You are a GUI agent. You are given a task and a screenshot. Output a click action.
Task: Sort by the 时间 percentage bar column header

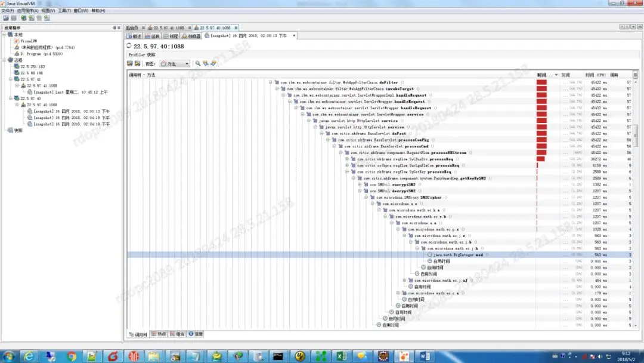click(547, 75)
